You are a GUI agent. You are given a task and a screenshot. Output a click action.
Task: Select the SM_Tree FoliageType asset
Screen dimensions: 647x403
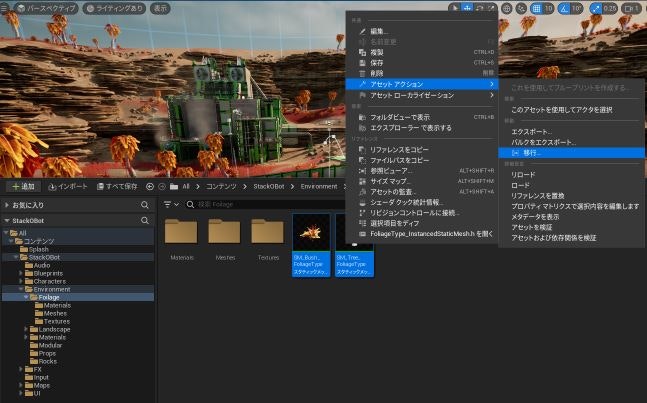[355, 245]
